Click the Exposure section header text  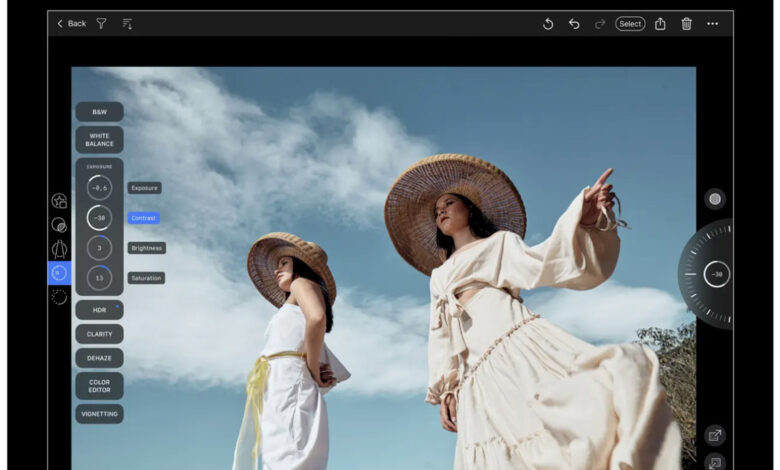(x=99, y=167)
